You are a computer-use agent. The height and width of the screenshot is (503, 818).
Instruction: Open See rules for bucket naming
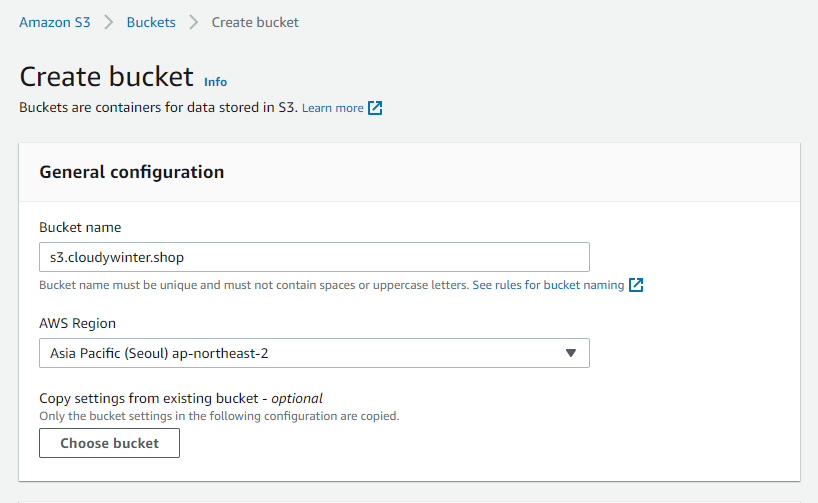pos(548,285)
